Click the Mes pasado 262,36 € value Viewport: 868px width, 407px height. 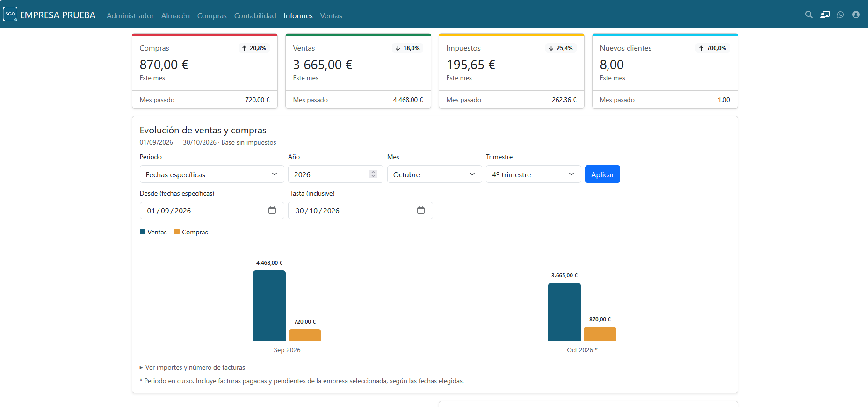[564, 100]
